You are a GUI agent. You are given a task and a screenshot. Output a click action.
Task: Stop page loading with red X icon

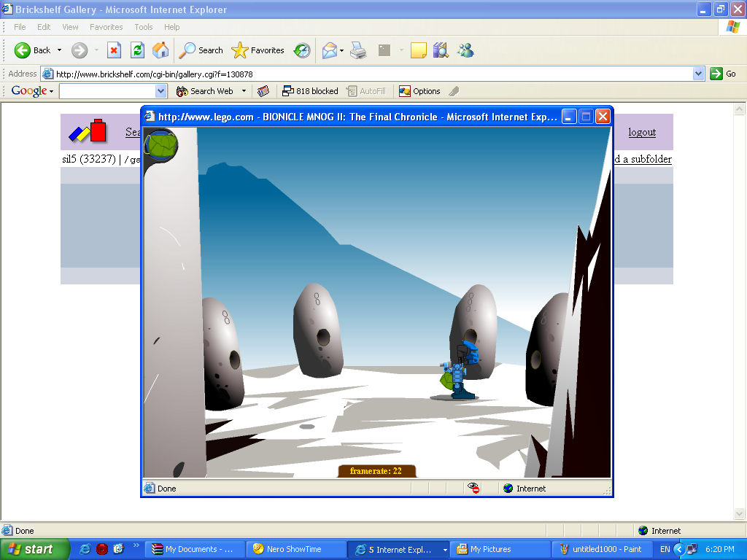tap(114, 50)
